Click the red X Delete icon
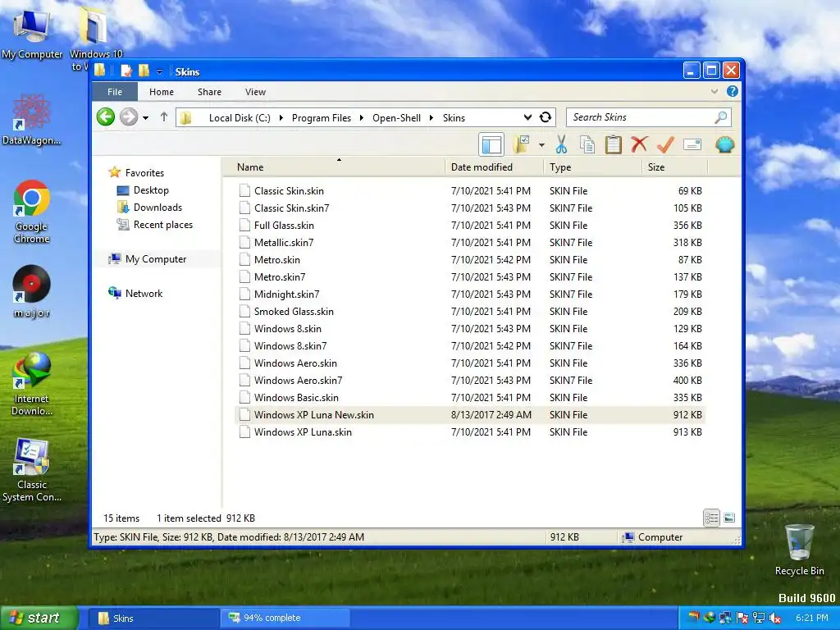This screenshot has height=630, width=840. coord(639,144)
